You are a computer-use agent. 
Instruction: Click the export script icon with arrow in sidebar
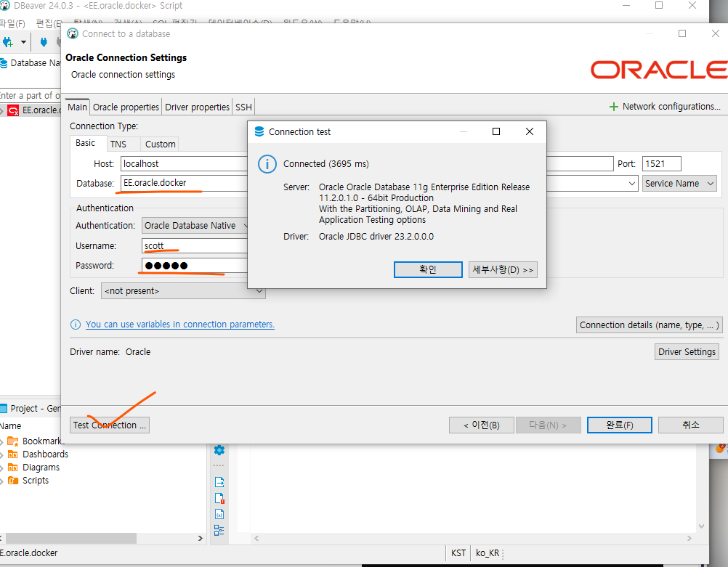click(219, 482)
